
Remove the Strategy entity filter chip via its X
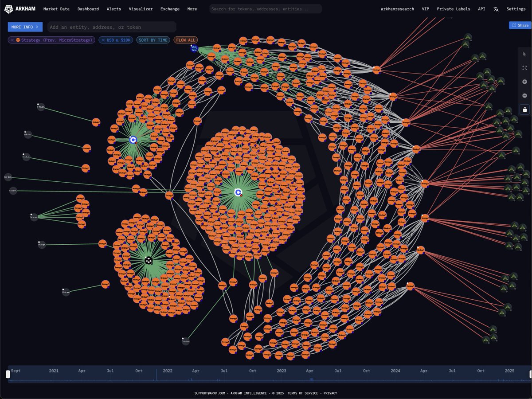click(x=12, y=40)
